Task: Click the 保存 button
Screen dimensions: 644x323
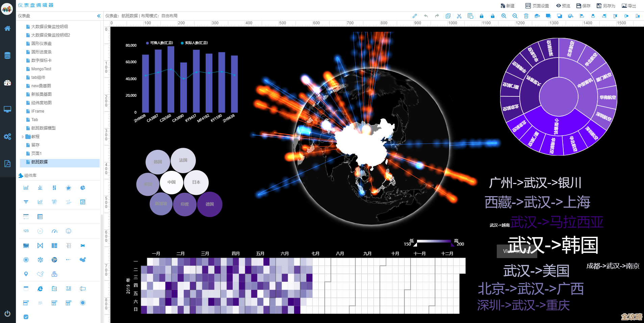Action: pos(583,6)
